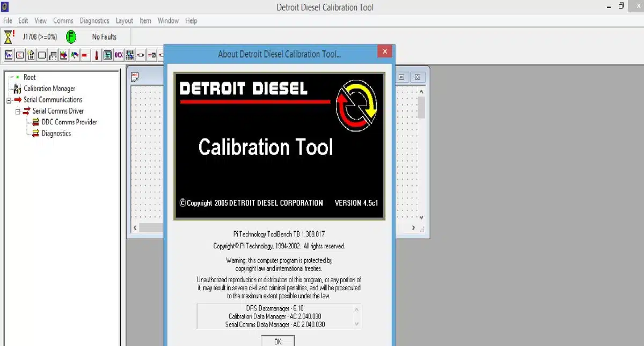Click child window scroll right arrow
Image resolution: width=644 pixels, height=346 pixels.
(413, 228)
